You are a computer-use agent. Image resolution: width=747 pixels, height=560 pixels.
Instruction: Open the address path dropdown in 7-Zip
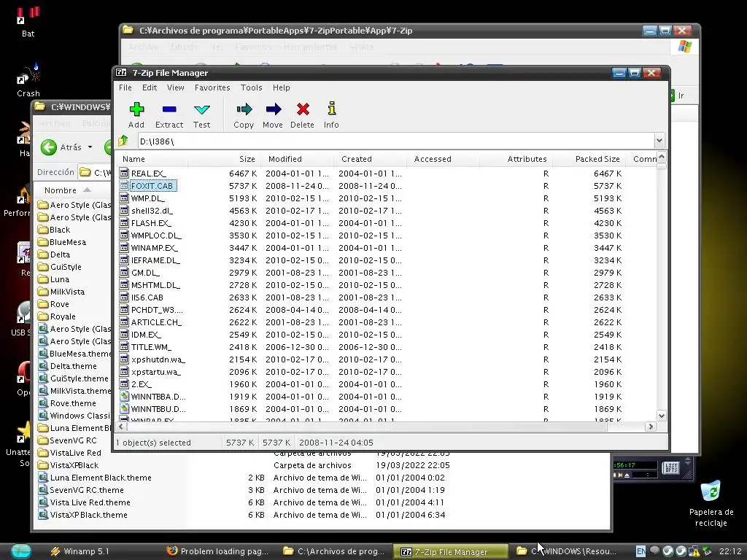click(659, 141)
